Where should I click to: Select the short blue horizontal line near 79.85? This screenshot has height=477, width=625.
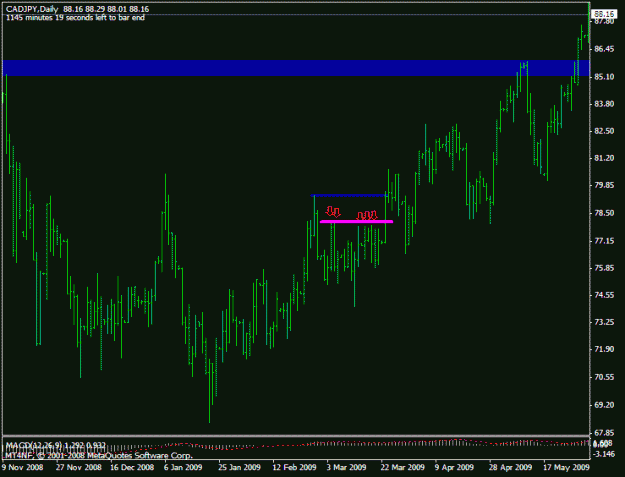click(x=350, y=195)
